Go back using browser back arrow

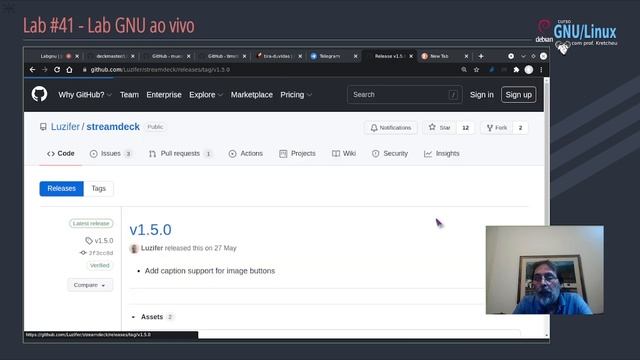32,70
